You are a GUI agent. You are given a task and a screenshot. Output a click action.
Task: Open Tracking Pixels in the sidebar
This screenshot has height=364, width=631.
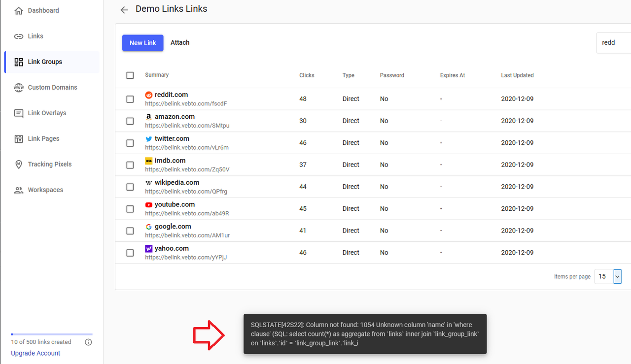[52, 164]
